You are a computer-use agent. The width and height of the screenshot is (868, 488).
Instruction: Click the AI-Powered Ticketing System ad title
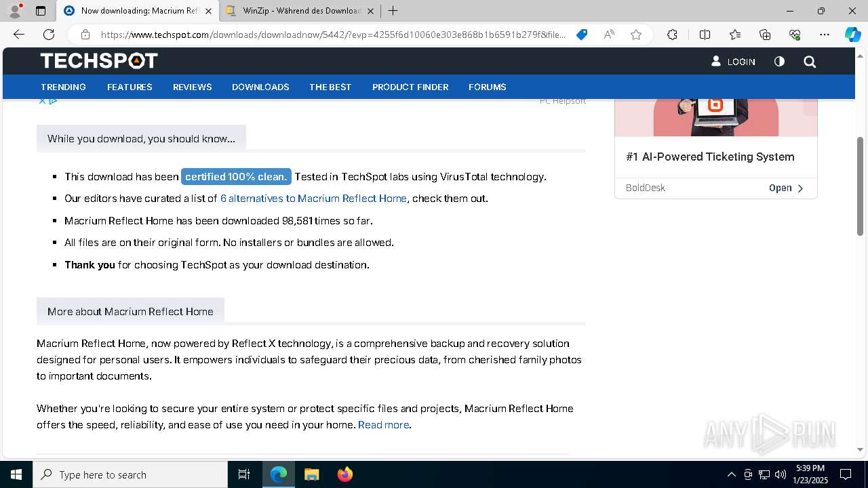tap(710, 157)
